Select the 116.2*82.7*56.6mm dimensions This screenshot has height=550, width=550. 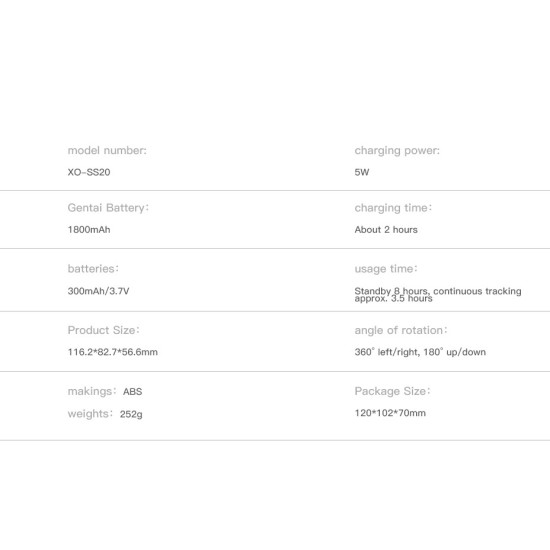pos(113,352)
